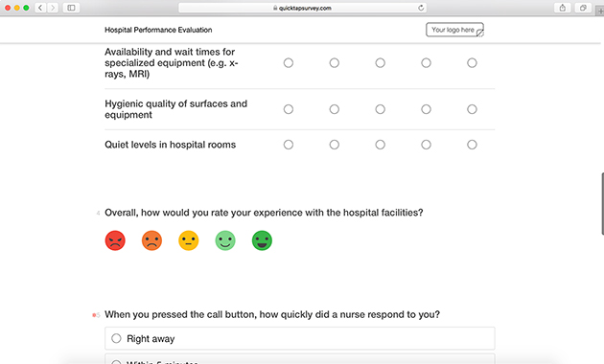
Task: Select last radio for Hygienic quality row
Action: (x=472, y=109)
